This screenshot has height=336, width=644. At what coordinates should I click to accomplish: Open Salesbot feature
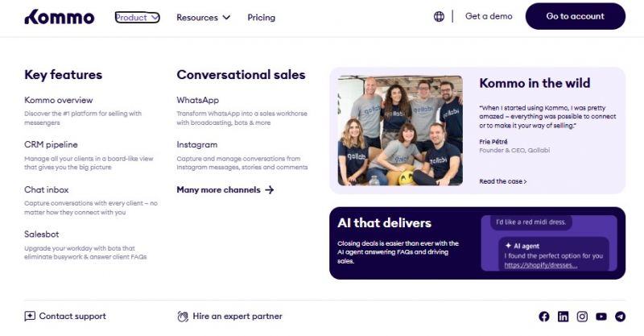point(42,234)
